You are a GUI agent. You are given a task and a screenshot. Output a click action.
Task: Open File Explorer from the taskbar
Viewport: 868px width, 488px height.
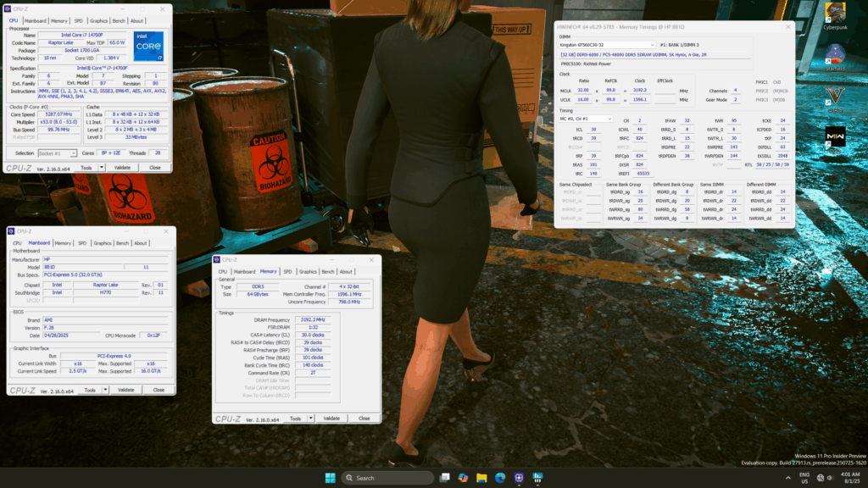point(481,478)
